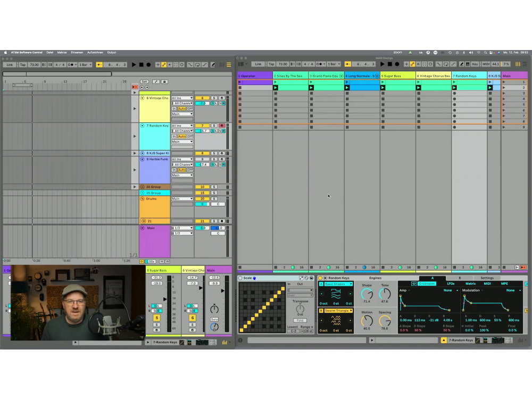Switch to the Settings tab in Meld
Screen dimensions: 532x399
(487, 278)
